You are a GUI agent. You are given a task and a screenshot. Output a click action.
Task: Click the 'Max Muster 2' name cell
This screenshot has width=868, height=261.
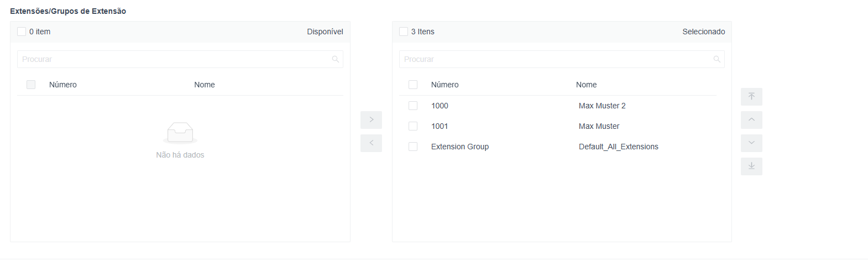602,106
